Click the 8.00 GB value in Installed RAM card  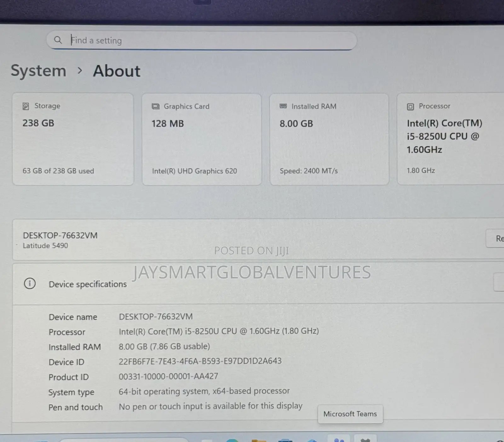[x=296, y=123]
